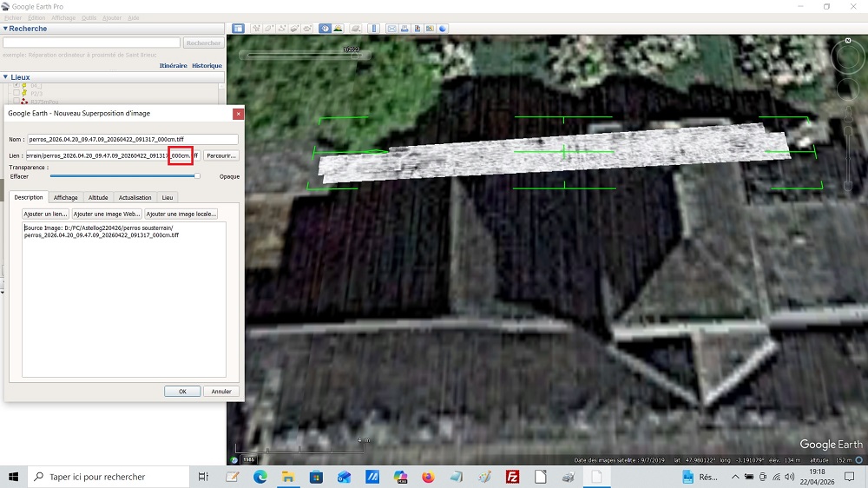The width and height of the screenshot is (868, 488).
Task: Check the P2/3 placemark checkbox
Action: (x=15, y=94)
